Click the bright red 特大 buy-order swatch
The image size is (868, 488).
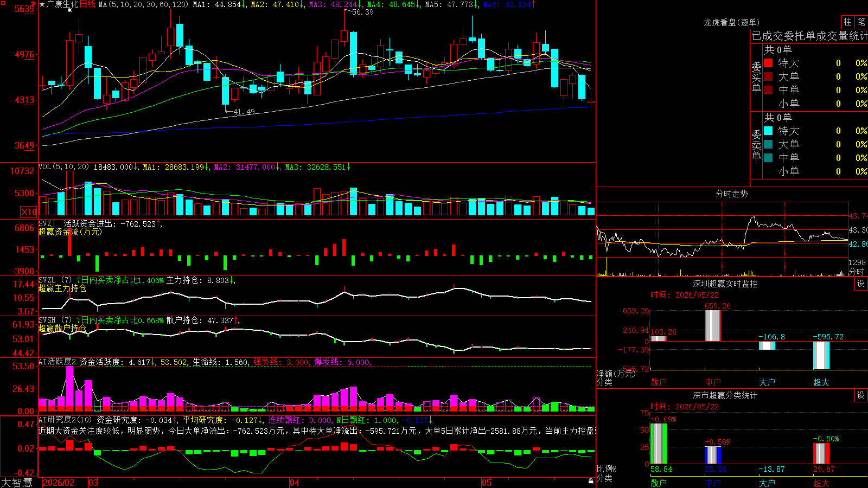tap(768, 63)
